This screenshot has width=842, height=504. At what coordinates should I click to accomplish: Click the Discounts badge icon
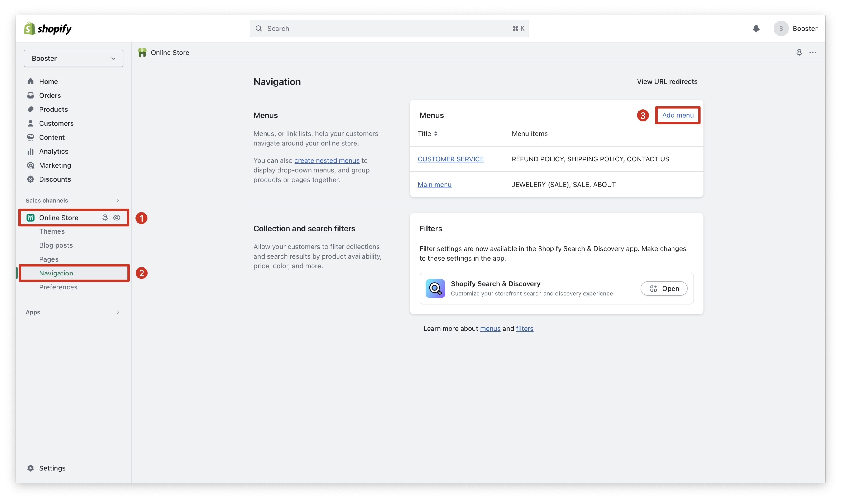[31, 179]
